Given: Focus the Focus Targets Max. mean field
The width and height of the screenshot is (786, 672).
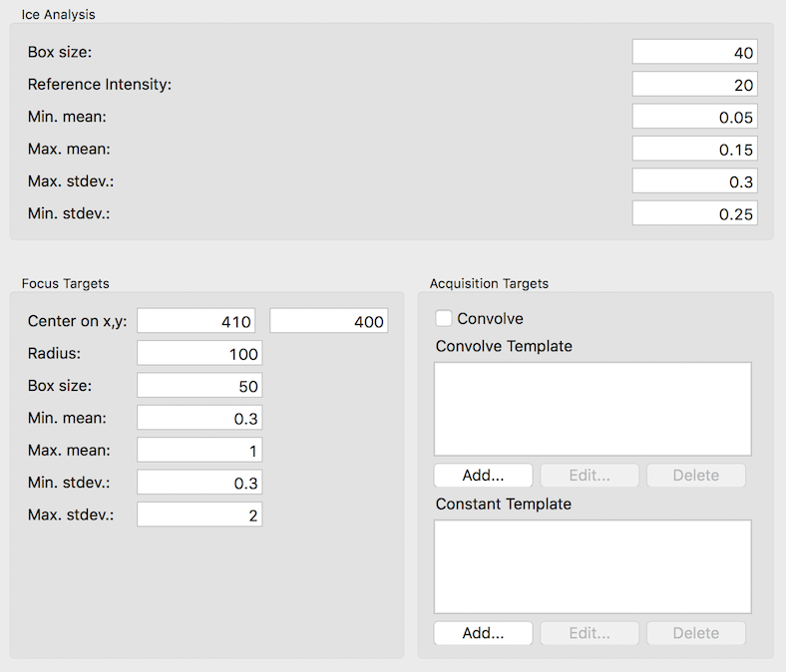Looking at the screenshot, I should point(199,451).
